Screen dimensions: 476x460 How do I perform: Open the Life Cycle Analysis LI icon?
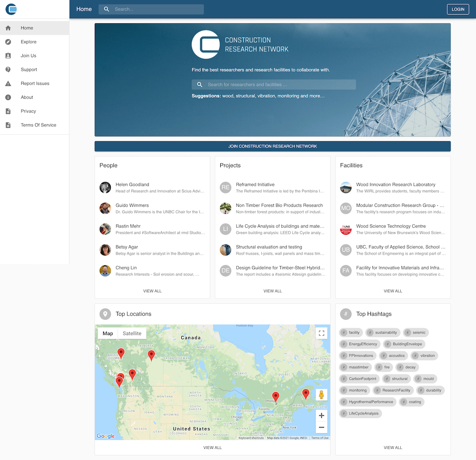coord(225,229)
